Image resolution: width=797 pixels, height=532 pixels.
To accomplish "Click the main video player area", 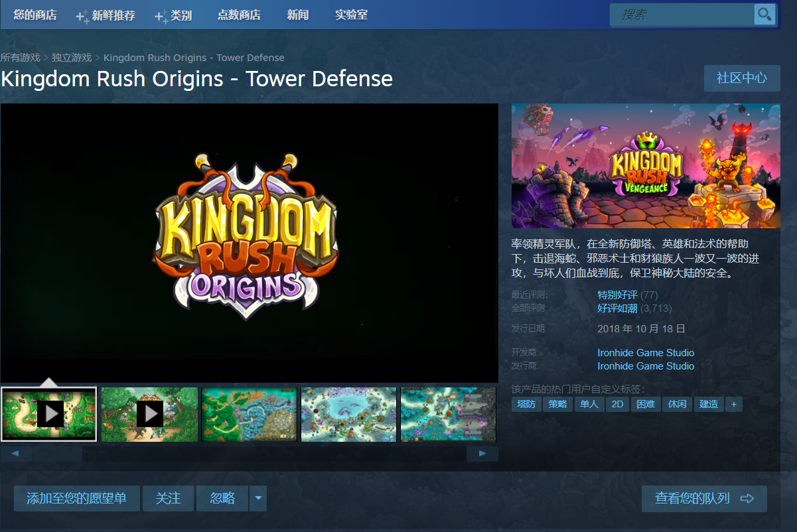I will click(250, 243).
